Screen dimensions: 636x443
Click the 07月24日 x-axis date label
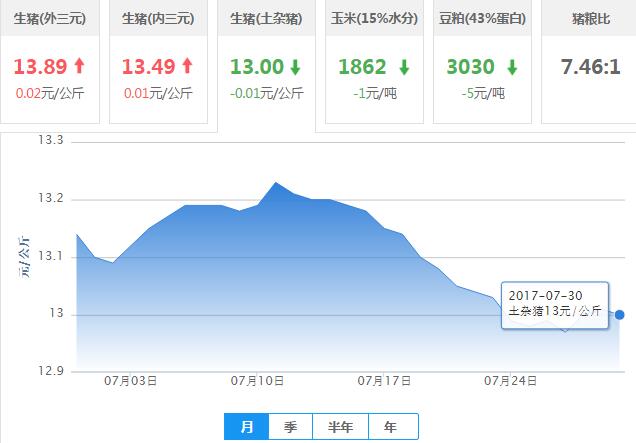511,381
